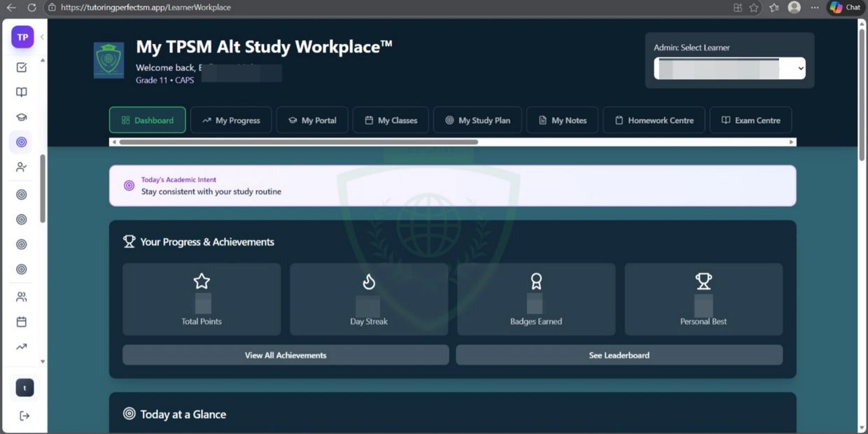Switch to the My Progress tab
Screen dimensions: 868x434
[x=231, y=120]
